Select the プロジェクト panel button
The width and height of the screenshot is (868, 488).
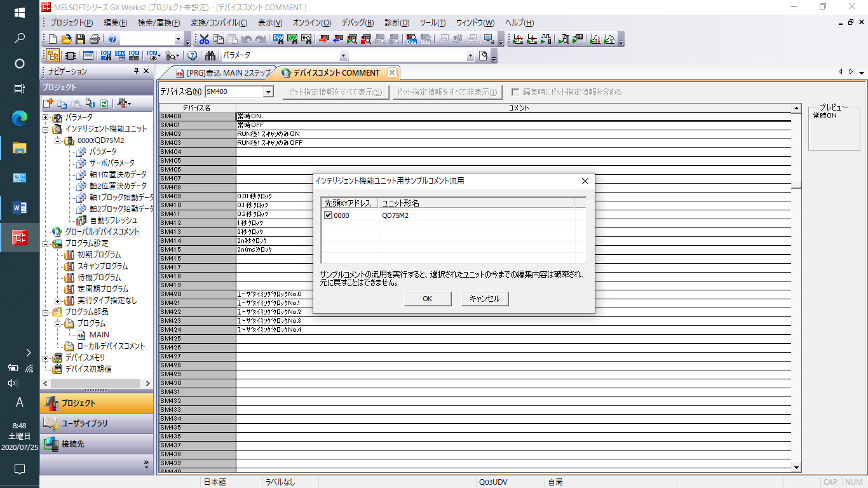coord(97,403)
